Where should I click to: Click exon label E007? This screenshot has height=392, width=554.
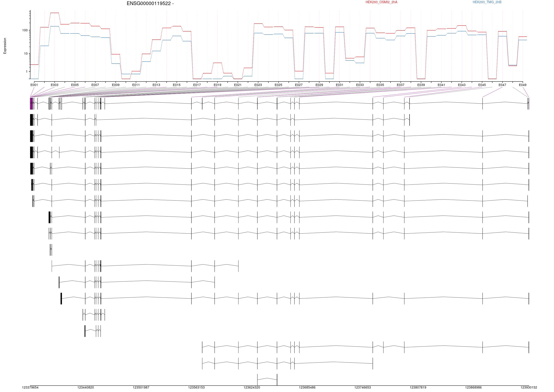tap(95, 85)
